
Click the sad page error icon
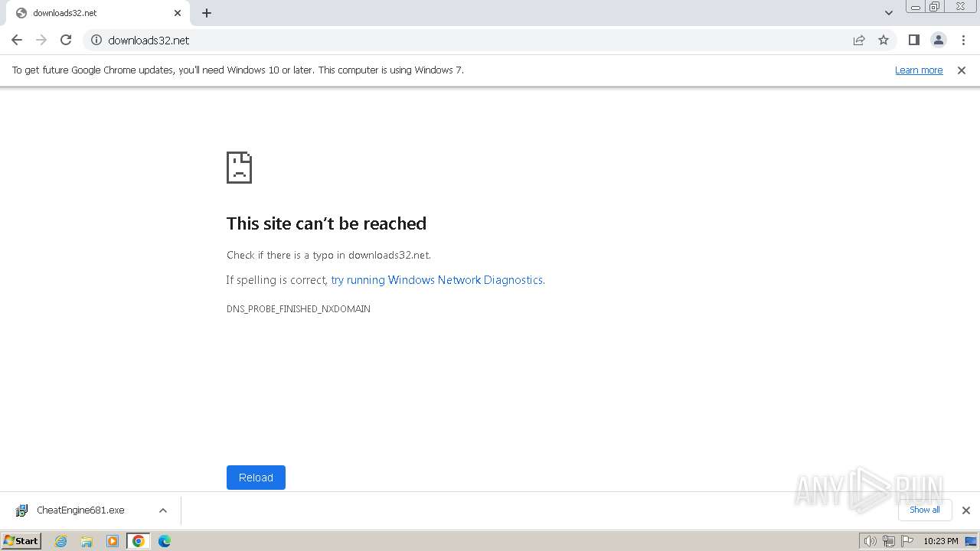click(239, 168)
